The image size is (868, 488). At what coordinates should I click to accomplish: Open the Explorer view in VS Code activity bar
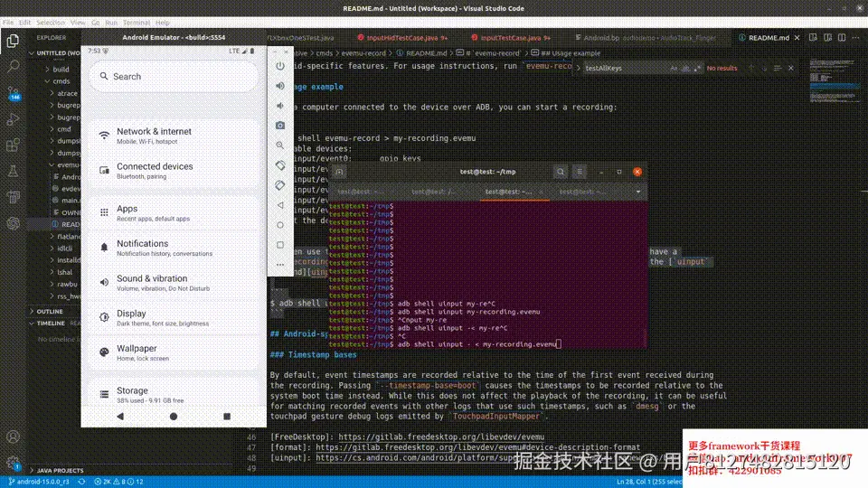coord(13,41)
